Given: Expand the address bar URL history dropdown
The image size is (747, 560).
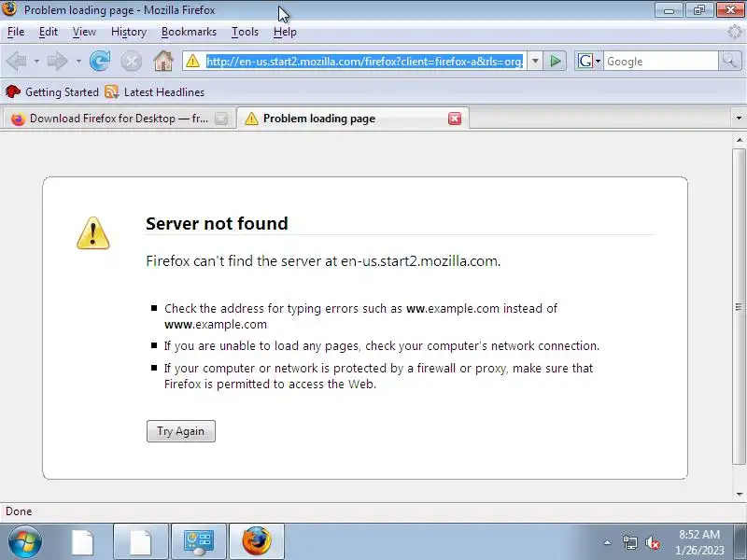Looking at the screenshot, I should (535, 61).
